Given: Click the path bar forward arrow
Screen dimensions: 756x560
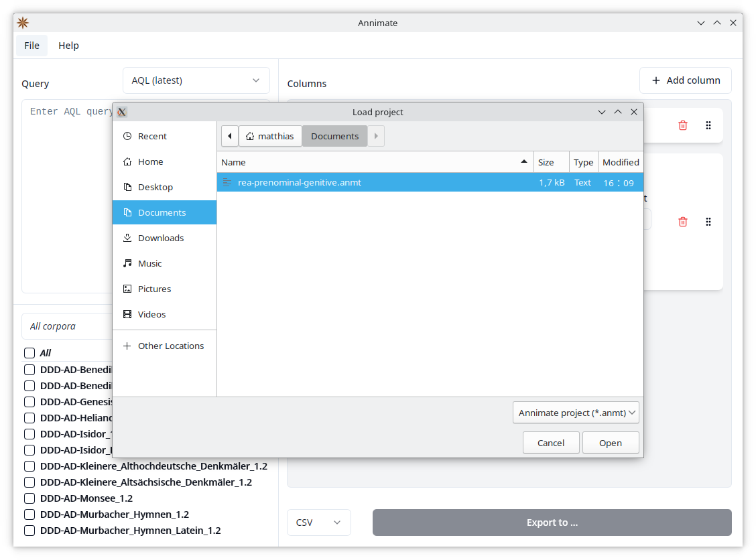Looking at the screenshot, I should point(376,137).
